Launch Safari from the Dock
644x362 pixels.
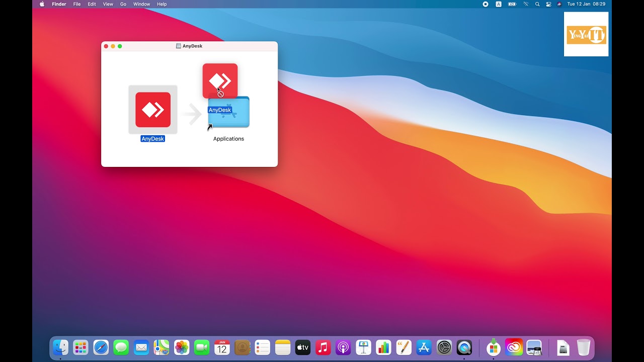pos(101,347)
